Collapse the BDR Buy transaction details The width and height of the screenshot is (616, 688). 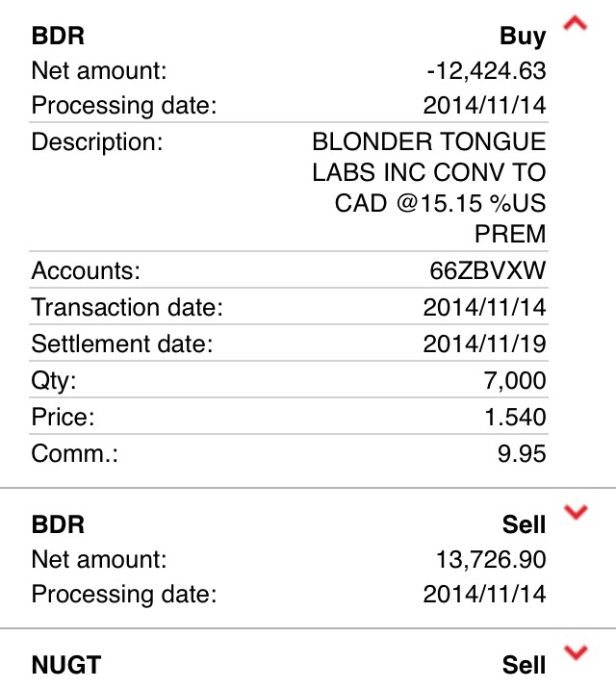[575, 25]
